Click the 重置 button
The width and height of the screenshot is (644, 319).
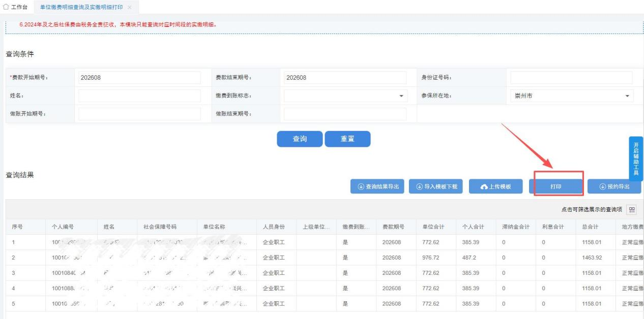(x=347, y=139)
